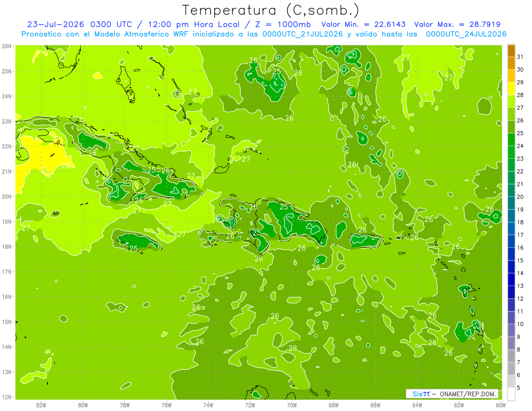
Task: Click the colorbar label "22"
Action: point(520,172)
